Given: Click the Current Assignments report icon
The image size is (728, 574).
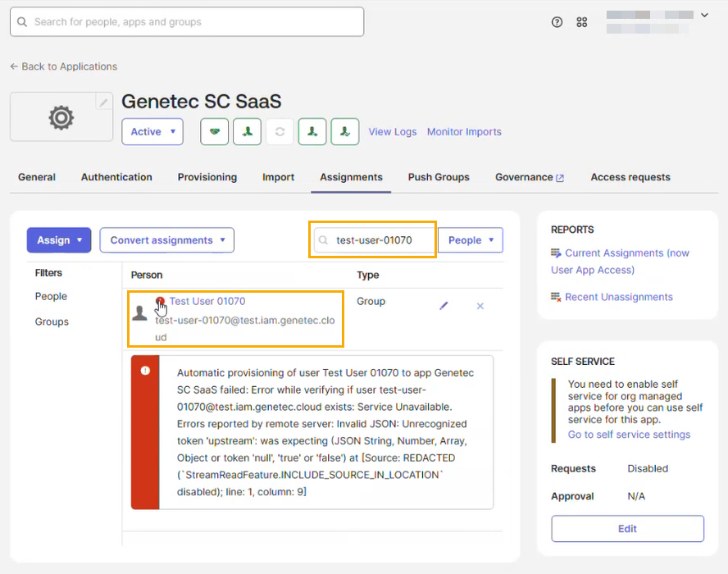Looking at the screenshot, I should 556,253.
